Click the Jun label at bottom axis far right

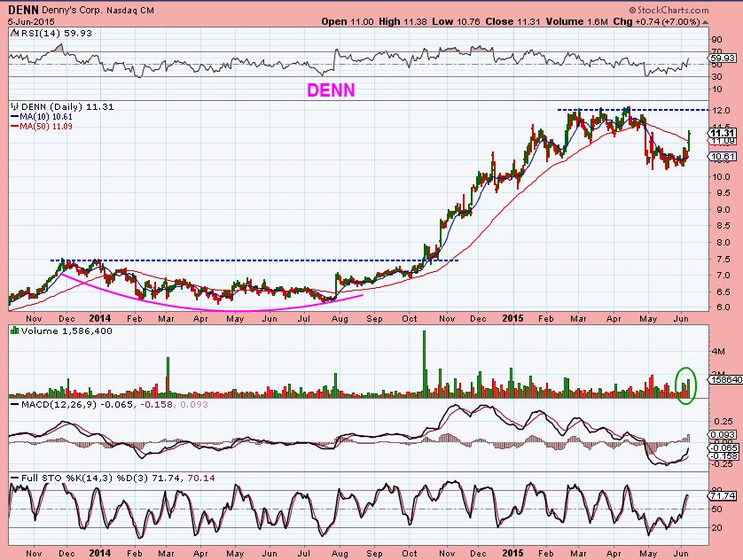[x=681, y=553]
